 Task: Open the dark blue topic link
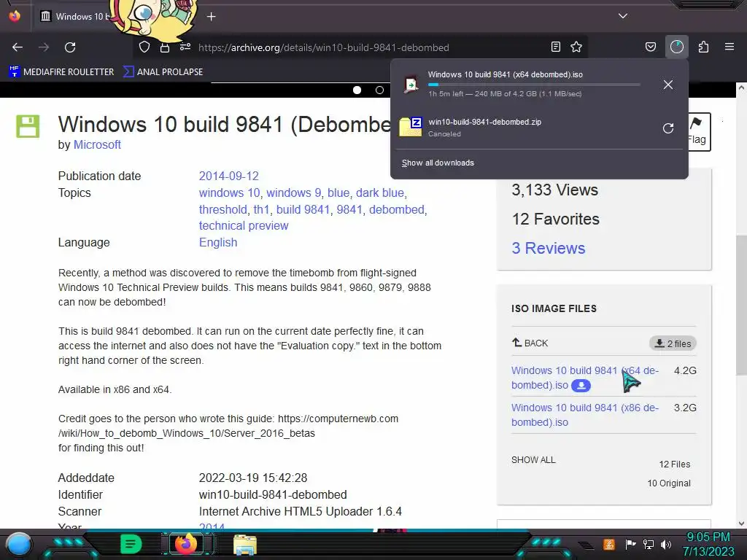tap(380, 192)
